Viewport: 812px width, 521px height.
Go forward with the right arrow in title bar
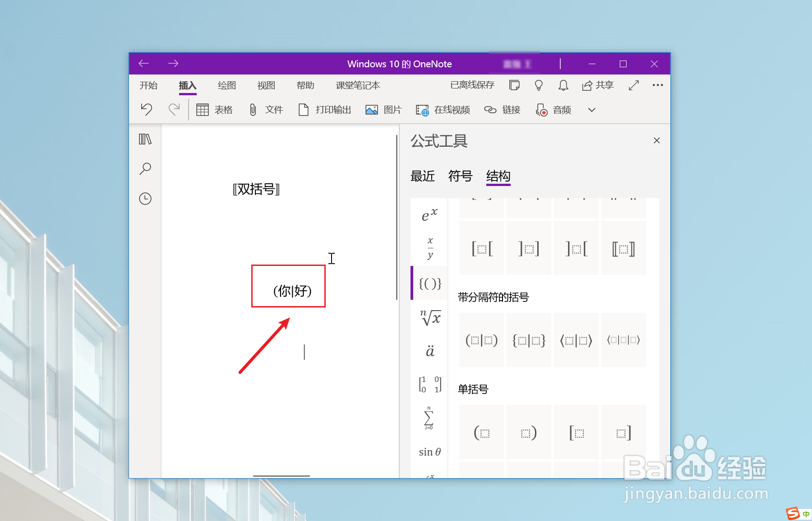coord(173,64)
